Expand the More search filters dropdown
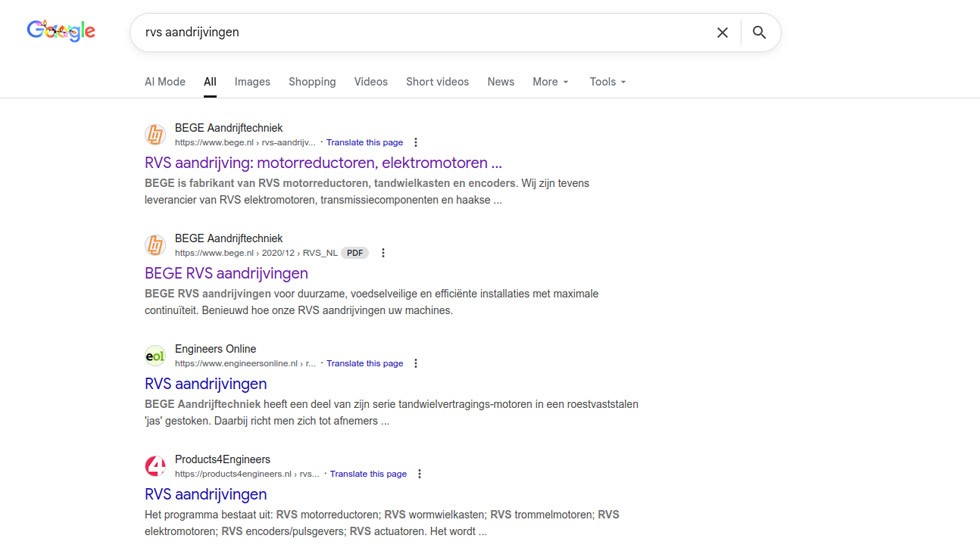 [x=551, y=82]
